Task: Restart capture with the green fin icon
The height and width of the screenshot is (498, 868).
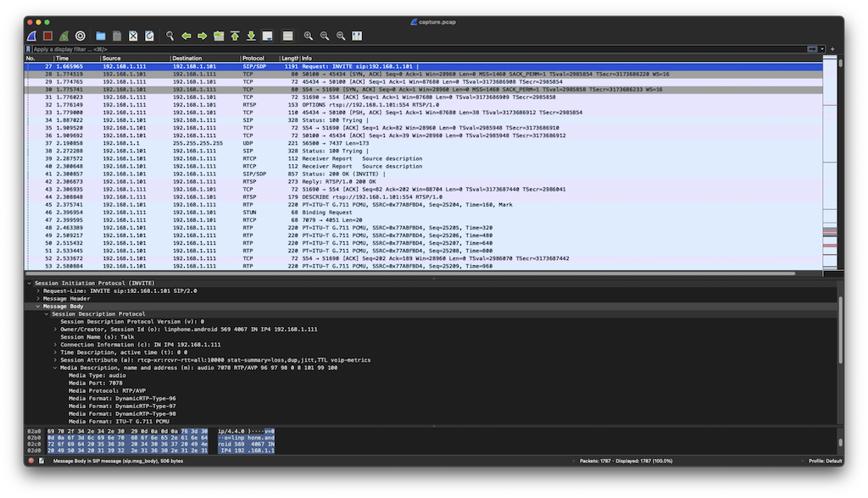Action: pyautogui.click(x=64, y=36)
